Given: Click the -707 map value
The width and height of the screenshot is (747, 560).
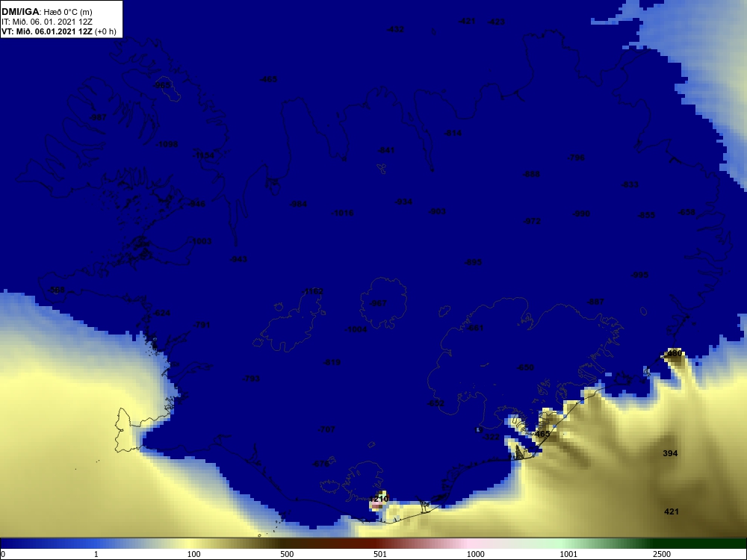Looking at the screenshot, I should click(326, 429).
